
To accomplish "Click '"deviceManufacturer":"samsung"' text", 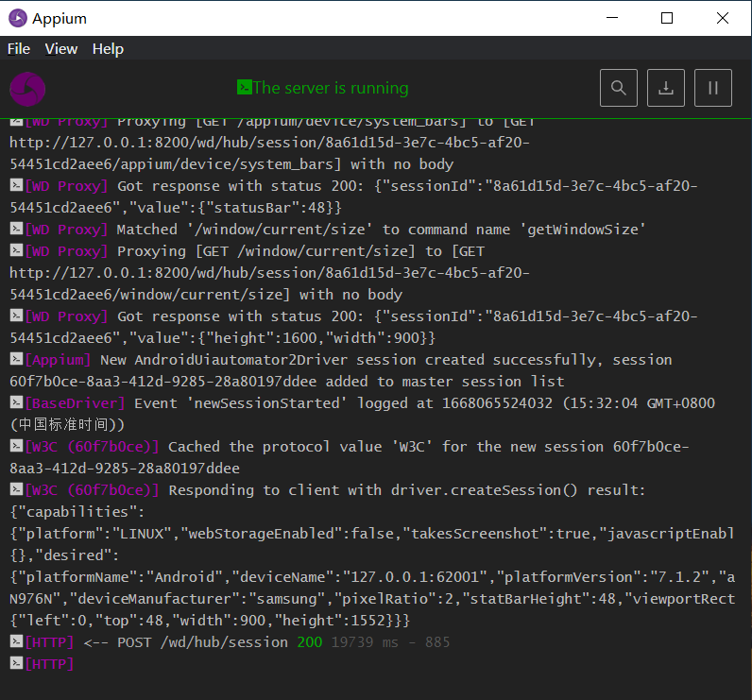I will click(x=197, y=599).
